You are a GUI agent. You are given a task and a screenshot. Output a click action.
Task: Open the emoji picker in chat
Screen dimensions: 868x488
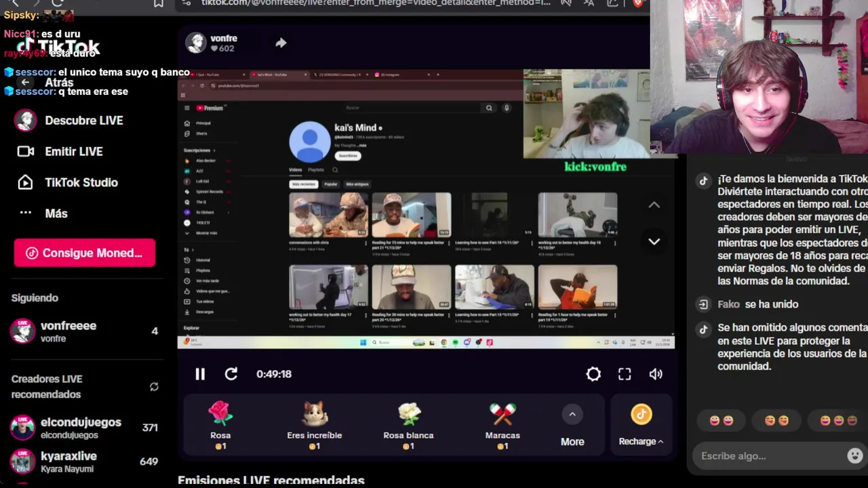[x=855, y=455]
